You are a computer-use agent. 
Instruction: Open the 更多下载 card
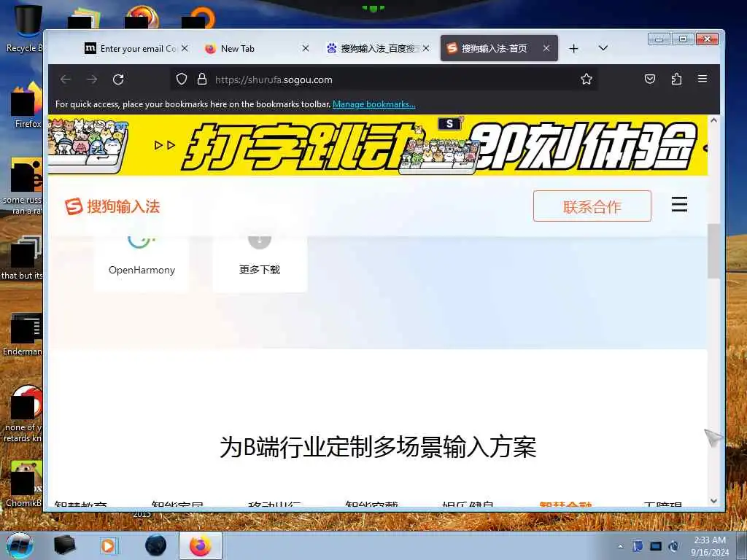pos(260,262)
